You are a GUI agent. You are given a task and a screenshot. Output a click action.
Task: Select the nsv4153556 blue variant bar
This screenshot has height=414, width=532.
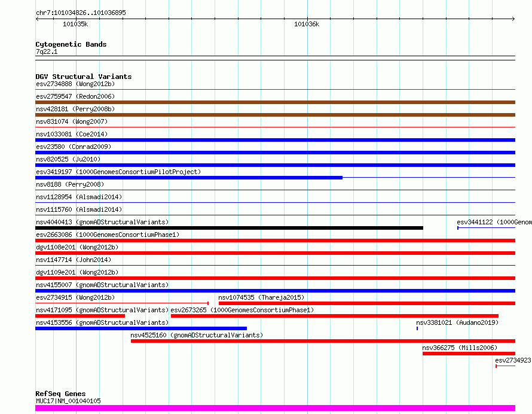141,328
